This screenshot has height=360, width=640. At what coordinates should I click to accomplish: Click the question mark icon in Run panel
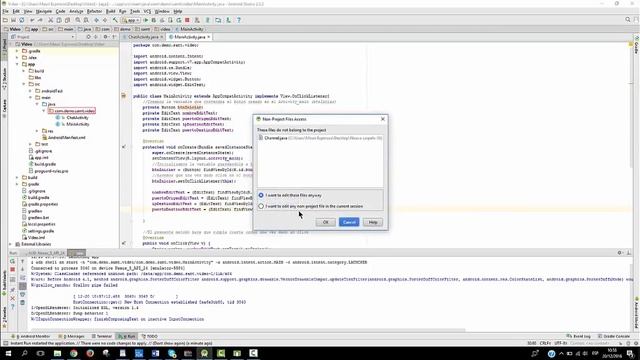pos(13,307)
